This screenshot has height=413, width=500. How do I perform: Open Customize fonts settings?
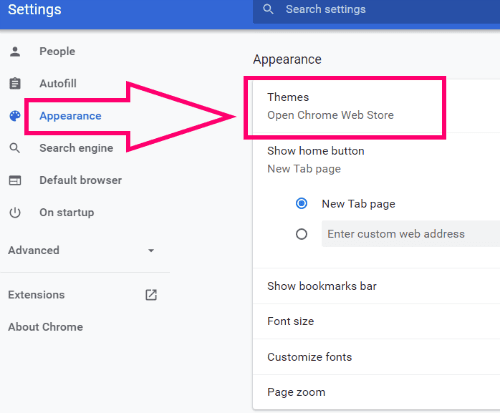tap(377, 357)
